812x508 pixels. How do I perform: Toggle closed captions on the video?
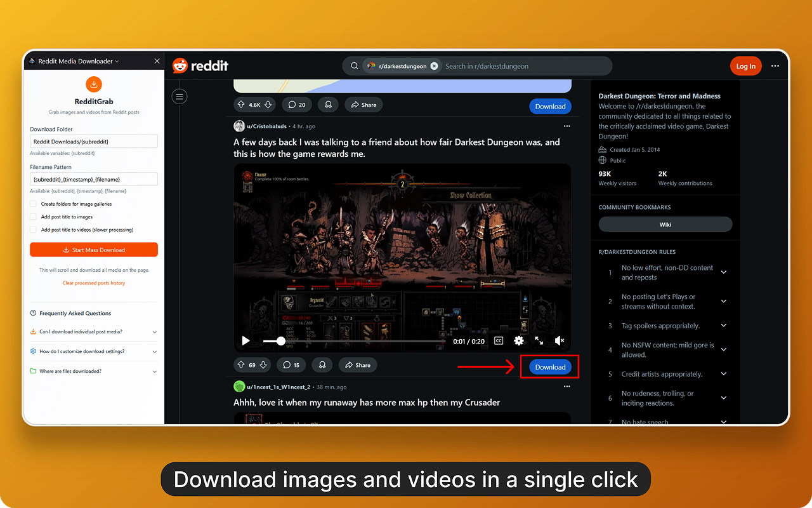pos(499,341)
